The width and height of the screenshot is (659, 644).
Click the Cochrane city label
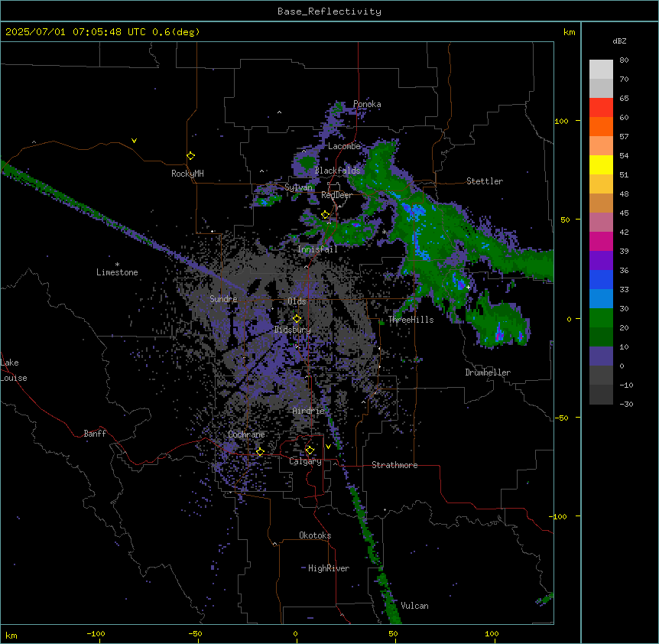246,434
